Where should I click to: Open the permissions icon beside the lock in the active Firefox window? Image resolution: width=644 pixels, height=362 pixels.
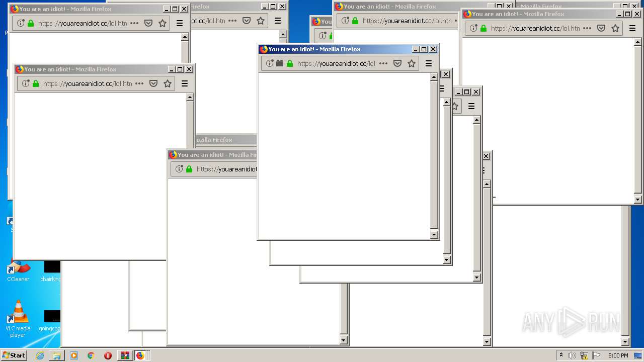click(x=280, y=63)
